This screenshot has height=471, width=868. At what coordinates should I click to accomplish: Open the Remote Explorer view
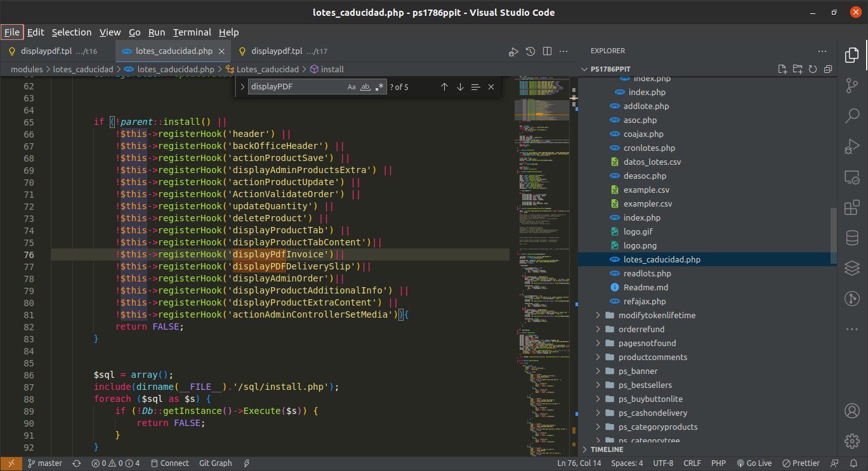[x=852, y=177]
